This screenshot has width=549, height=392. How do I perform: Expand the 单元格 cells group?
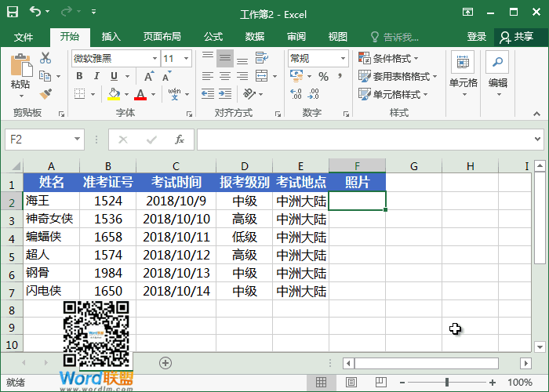coord(464,74)
